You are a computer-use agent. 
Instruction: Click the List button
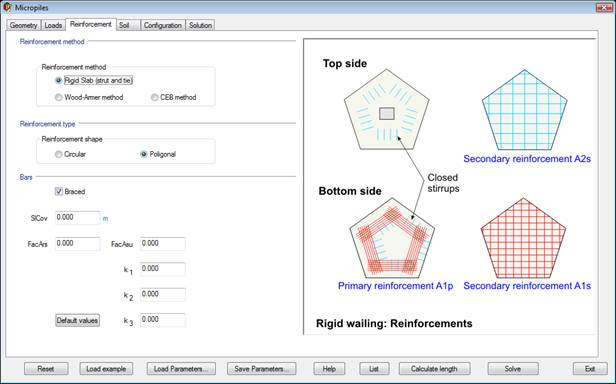tap(374, 369)
